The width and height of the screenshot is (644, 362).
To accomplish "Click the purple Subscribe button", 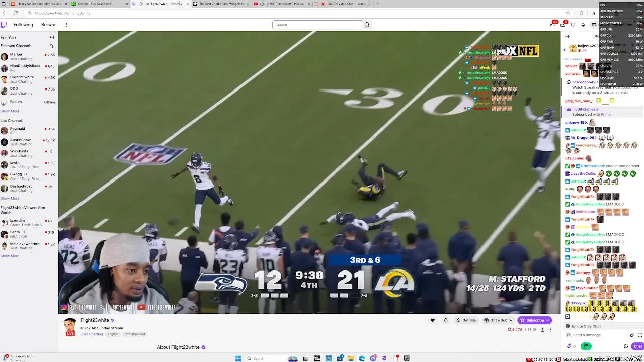I will point(534,320).
